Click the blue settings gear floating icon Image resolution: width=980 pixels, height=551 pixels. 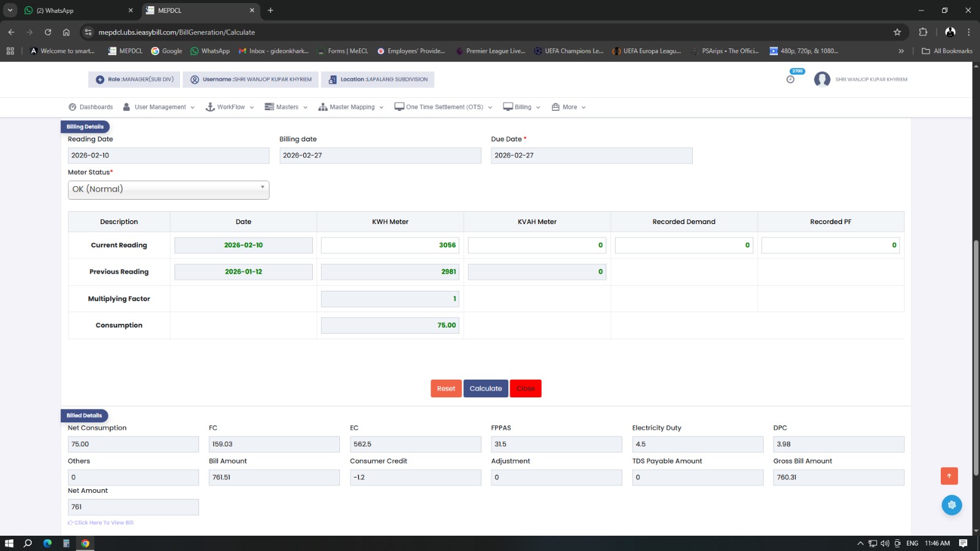pyautogui.click(x=951, y=505)
